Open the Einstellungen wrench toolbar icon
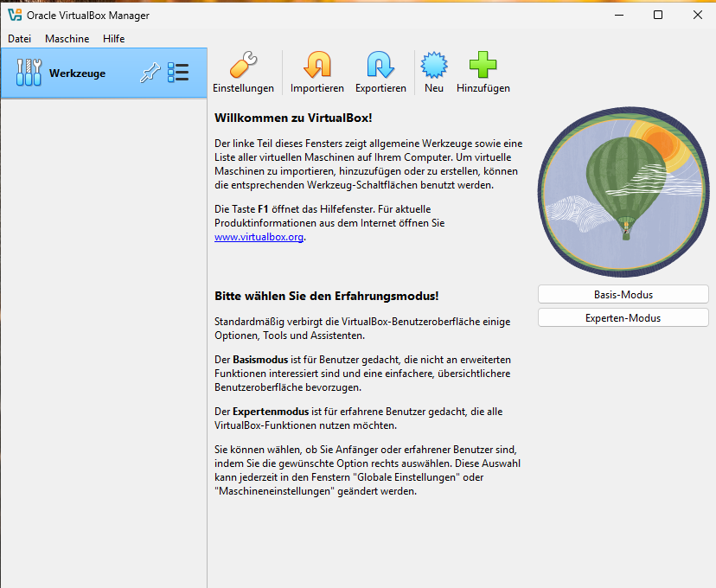 point(243,65)
